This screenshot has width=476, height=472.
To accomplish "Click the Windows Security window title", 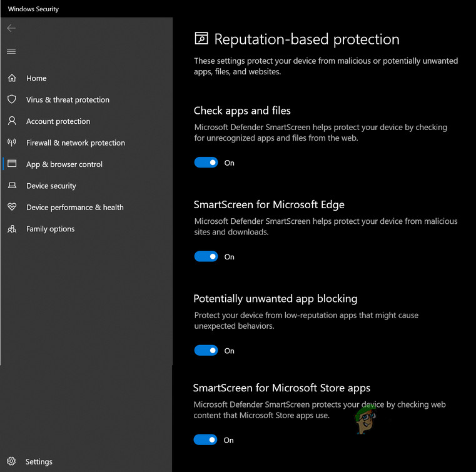I will coord(33,9).
